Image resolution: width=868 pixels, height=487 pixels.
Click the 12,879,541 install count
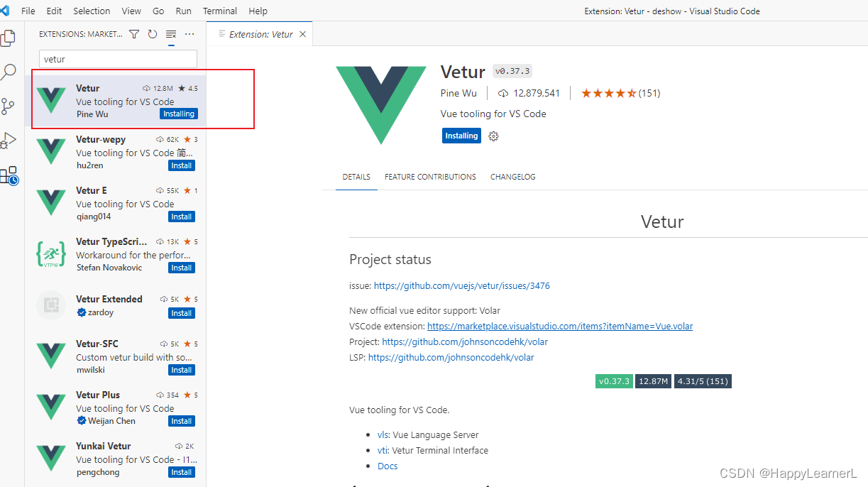(536, 93)
